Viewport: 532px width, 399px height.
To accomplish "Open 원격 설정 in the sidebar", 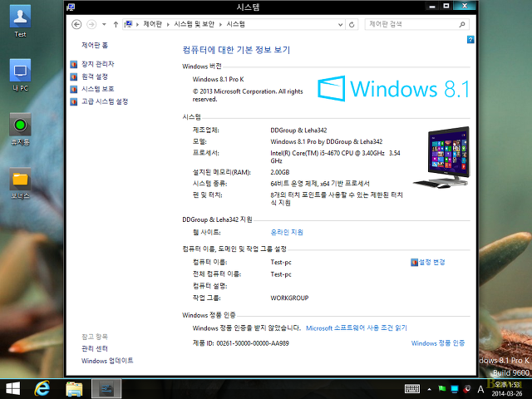I will pos(95,76).
